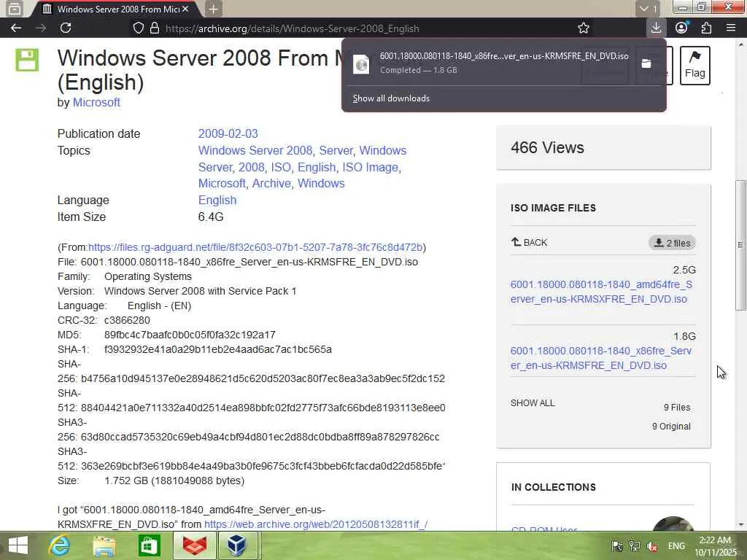Click the 9 Files count link

pos(676,407)
